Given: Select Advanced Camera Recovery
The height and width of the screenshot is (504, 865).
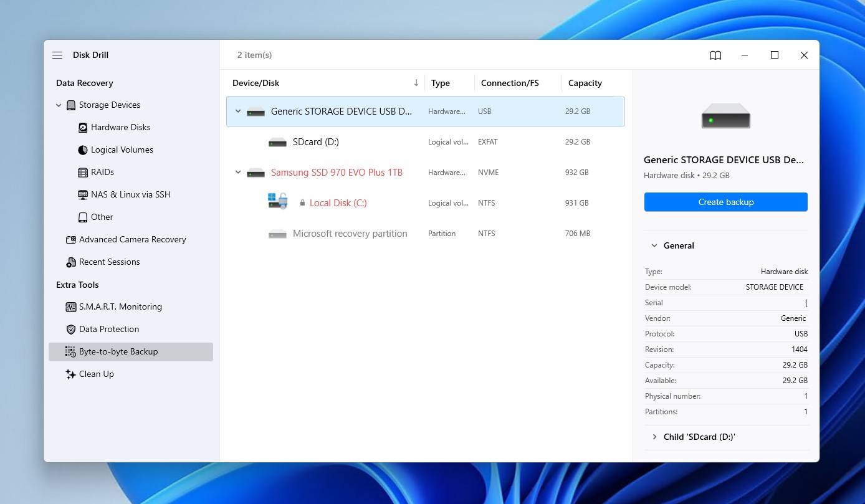Looking at the screenshot, I should [x=132, y=239].
